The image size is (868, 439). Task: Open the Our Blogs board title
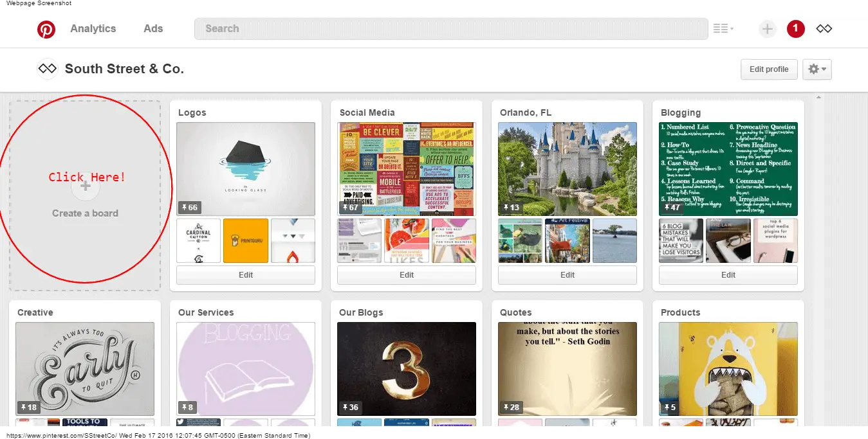[361, 312]
